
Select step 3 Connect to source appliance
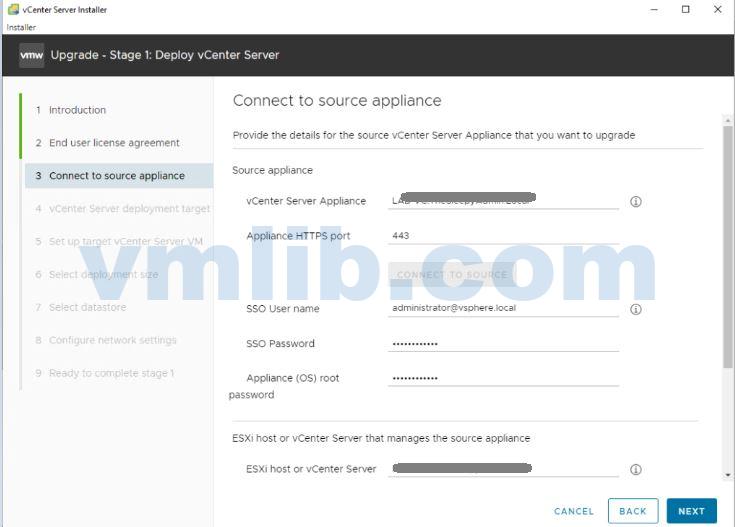(119, 176)
